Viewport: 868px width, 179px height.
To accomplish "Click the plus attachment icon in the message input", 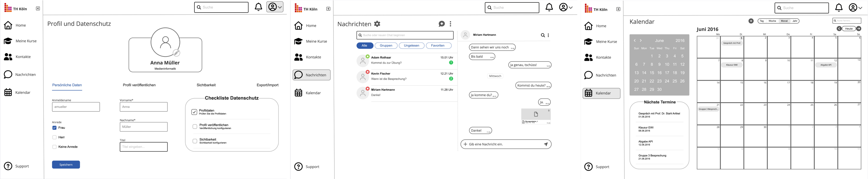I will pyautogui.click(x=465, y=144).
